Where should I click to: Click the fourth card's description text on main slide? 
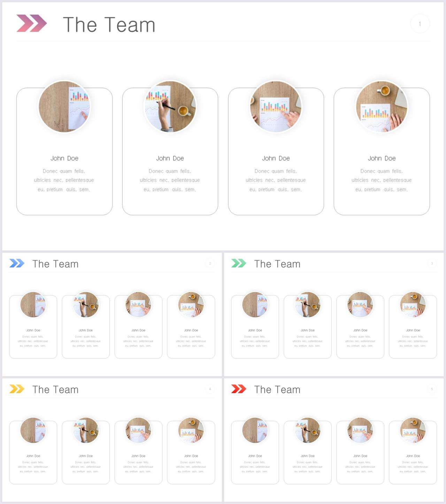(x=382, y=180)
